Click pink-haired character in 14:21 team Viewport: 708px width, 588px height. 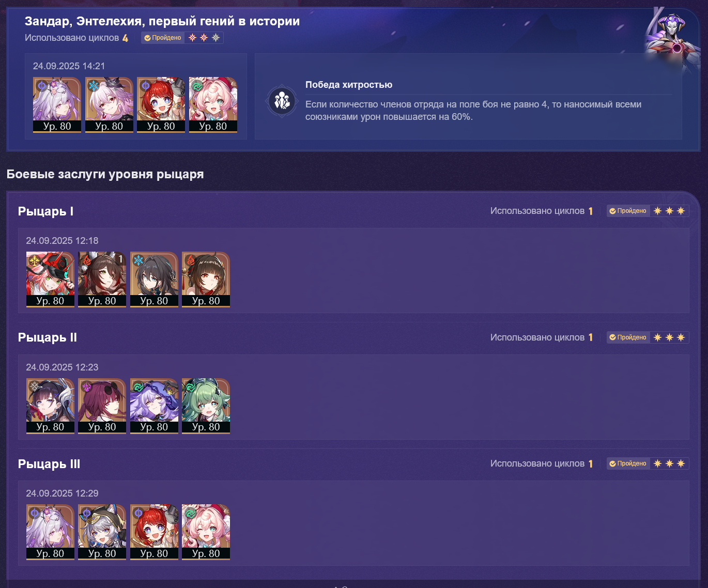[213, 105]
